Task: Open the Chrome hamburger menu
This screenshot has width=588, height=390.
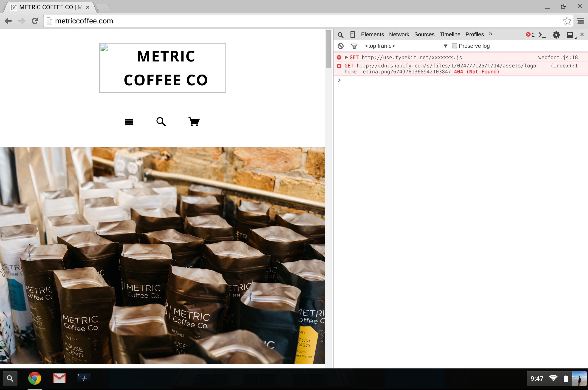Action: pyautogui.click(x=581, y=21)
